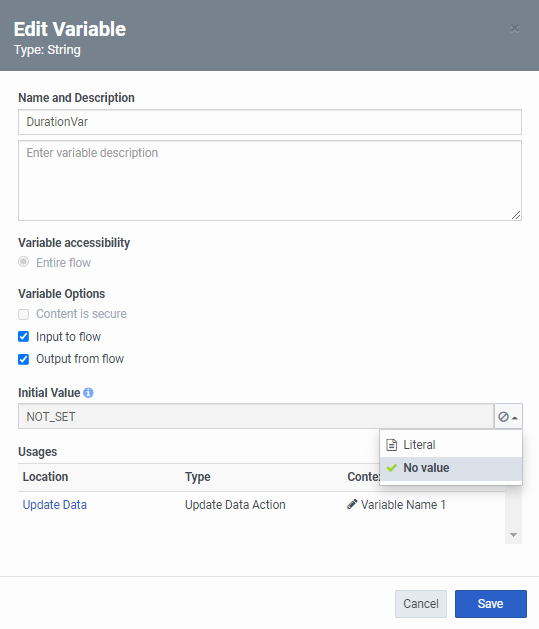Image resolution: width=539 pixels, height=629 pixels.
Task: Save the variable changes
Action: [490, 604]
